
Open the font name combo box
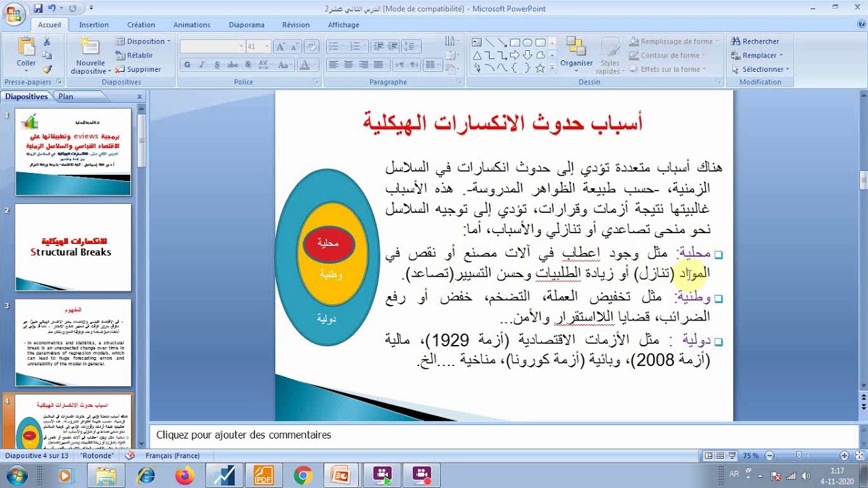click(x=212, y=47)
